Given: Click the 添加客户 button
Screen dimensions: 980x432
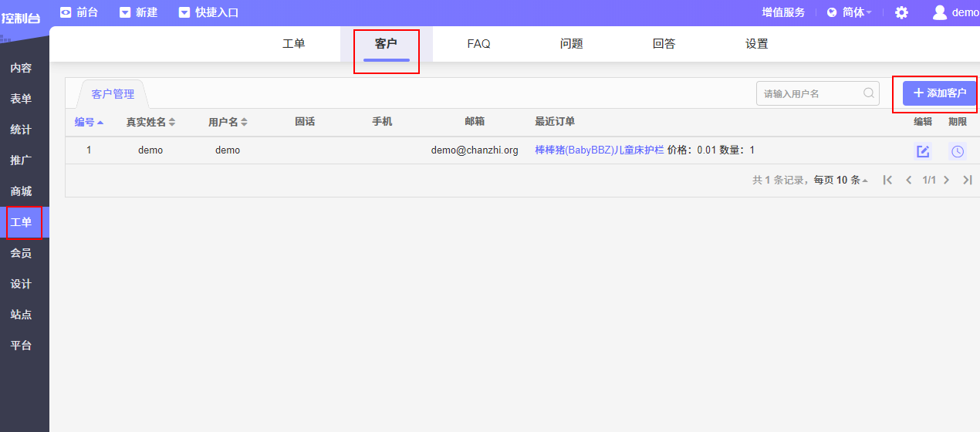Looking at the screenshot, I should pos(939,93).
